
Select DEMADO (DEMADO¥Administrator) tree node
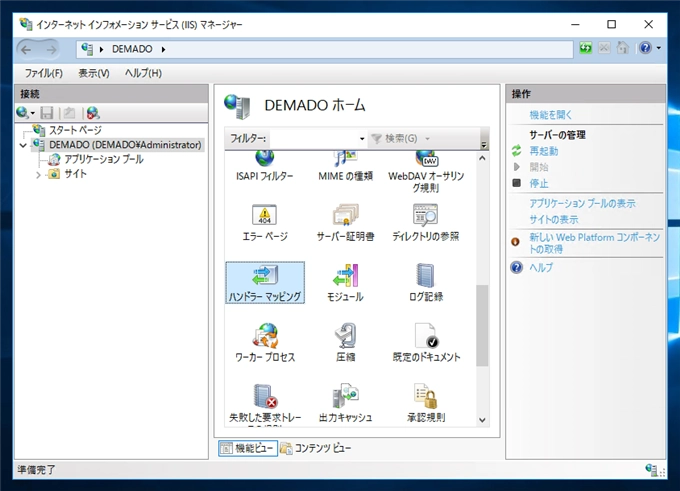pos(125,145)
